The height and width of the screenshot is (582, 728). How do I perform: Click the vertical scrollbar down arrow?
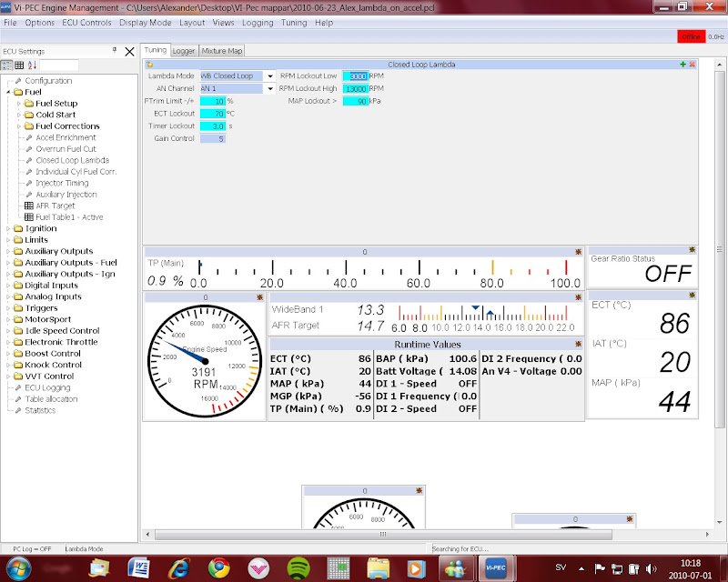(x=720, y=522)
